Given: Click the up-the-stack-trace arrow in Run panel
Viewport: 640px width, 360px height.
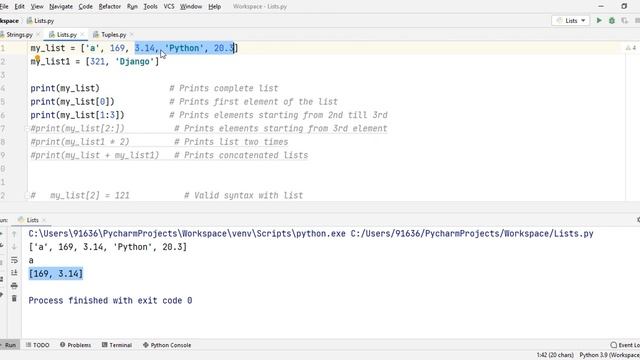Looking at the screenshot, I should point(14,234).
